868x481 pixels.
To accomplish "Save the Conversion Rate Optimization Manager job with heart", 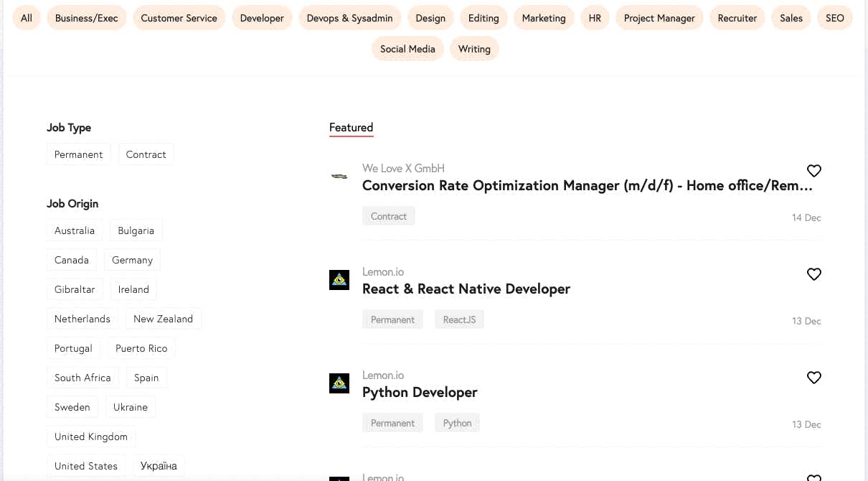I will tap(813, 171).
